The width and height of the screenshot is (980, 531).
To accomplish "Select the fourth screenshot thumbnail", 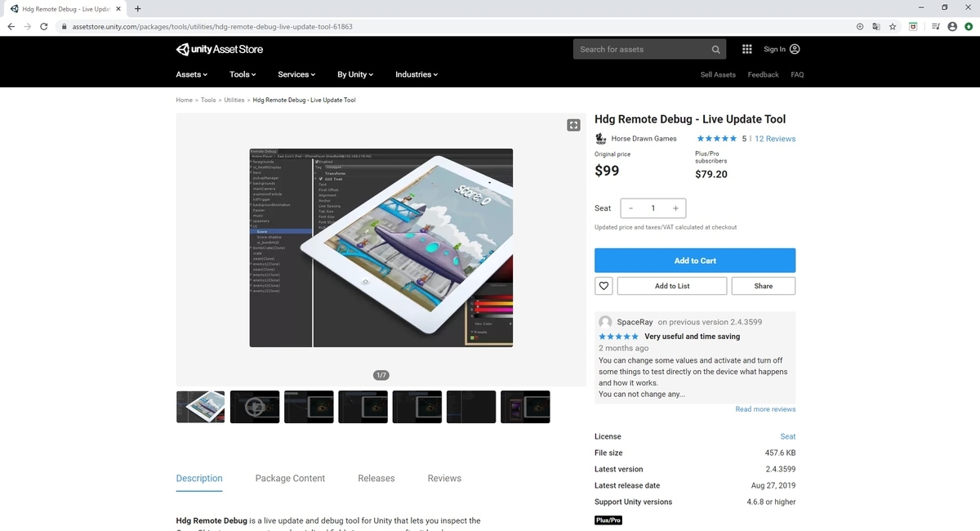I will [363, 407].
